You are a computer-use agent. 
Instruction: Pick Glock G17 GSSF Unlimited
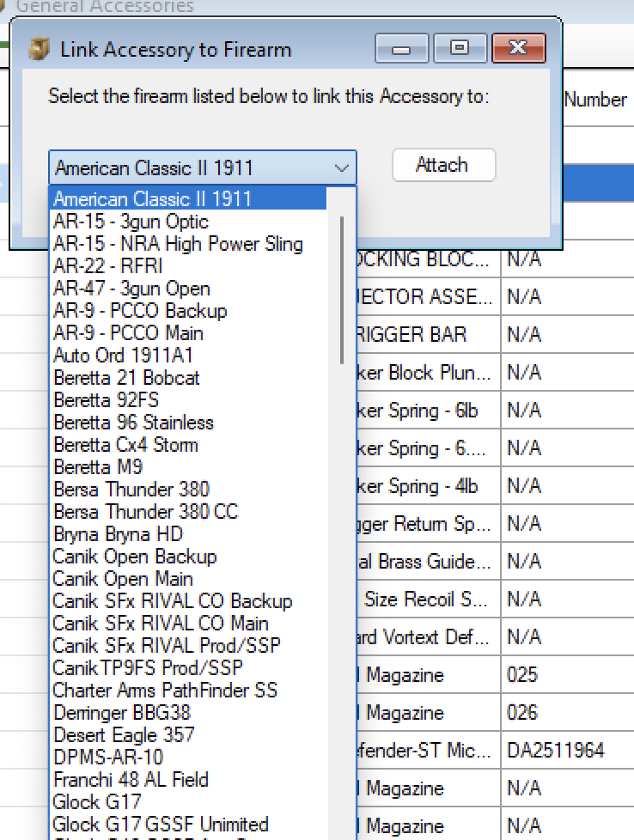pyautogui.click(x=188, y=824)
